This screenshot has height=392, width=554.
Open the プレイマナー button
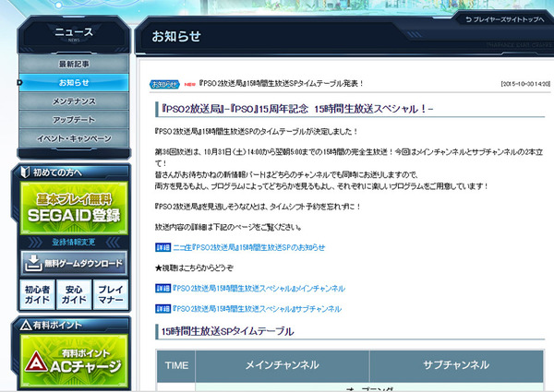(x=111, y=294)
